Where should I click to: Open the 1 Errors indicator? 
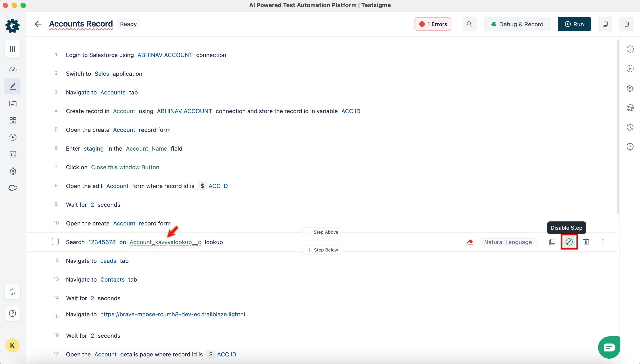433,24
